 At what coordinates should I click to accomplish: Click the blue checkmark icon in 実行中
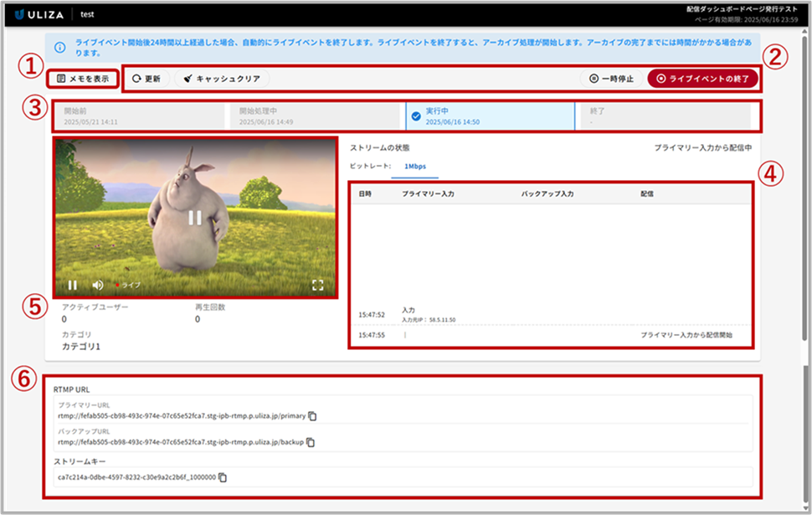(416, 116)
